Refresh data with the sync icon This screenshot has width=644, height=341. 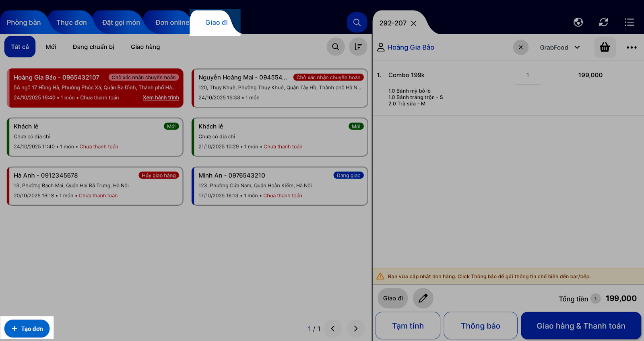[603, 22]
